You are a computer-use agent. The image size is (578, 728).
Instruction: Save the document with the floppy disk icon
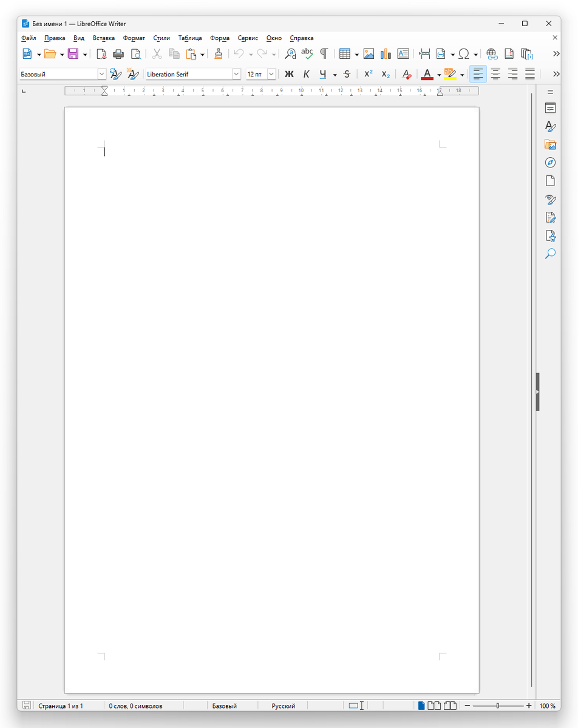tap(73, 54)
